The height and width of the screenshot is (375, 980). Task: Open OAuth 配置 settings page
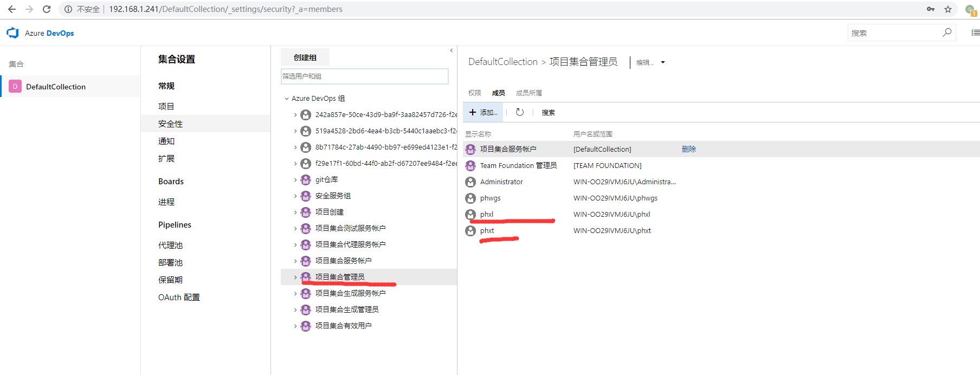[x=179, y=298]
